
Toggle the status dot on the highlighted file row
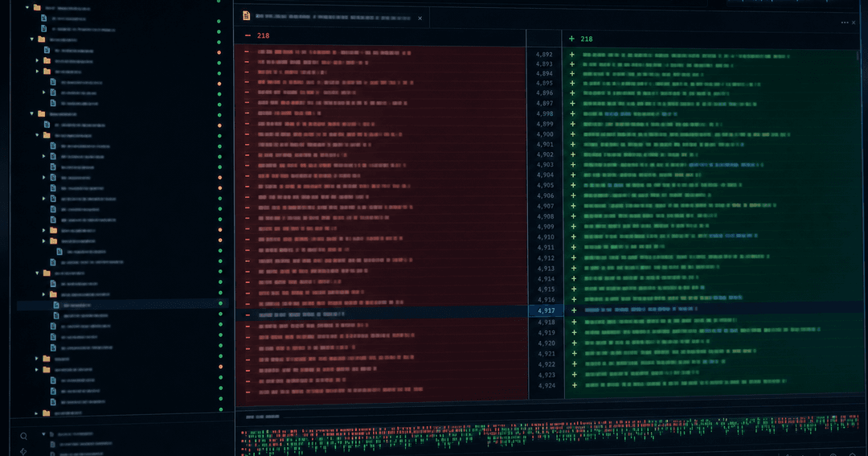click(x=220, y=303)
